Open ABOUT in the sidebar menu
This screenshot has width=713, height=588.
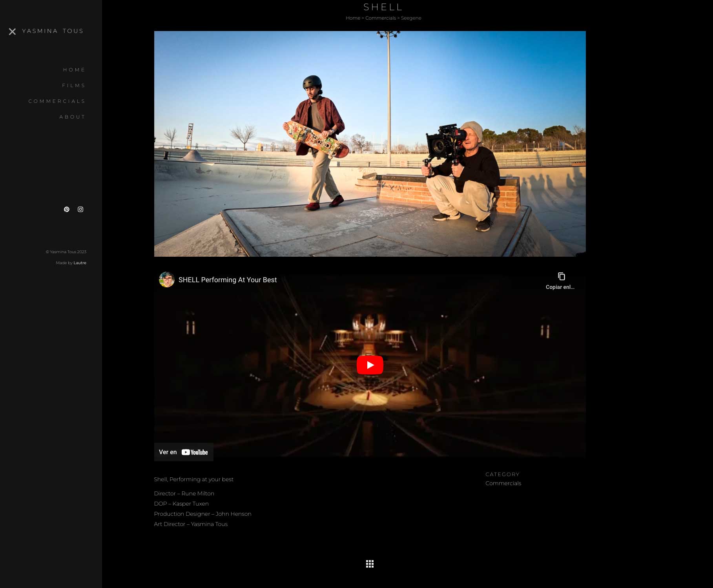[x=73, y=117]
